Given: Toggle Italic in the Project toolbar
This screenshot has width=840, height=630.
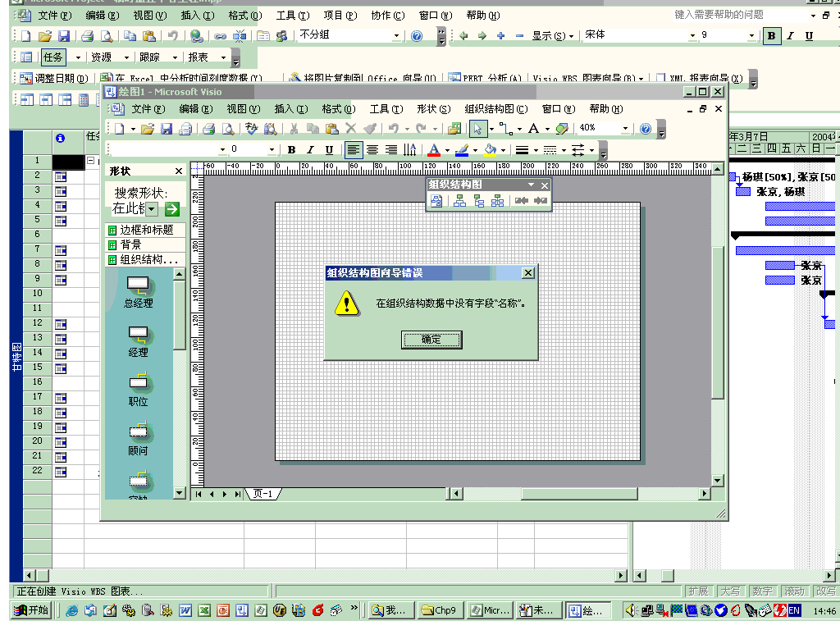Looking at the screenshot, I should (x=791, y=36).
